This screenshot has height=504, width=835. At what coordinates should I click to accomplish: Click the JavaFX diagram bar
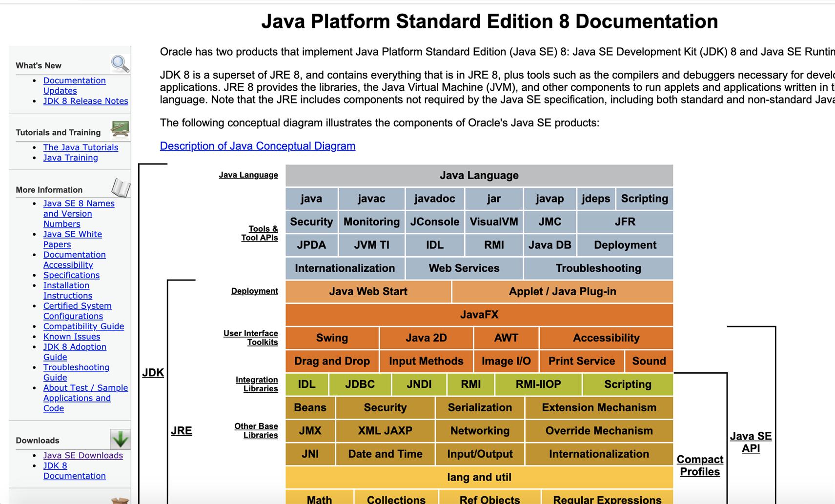(x=479, y=315)
